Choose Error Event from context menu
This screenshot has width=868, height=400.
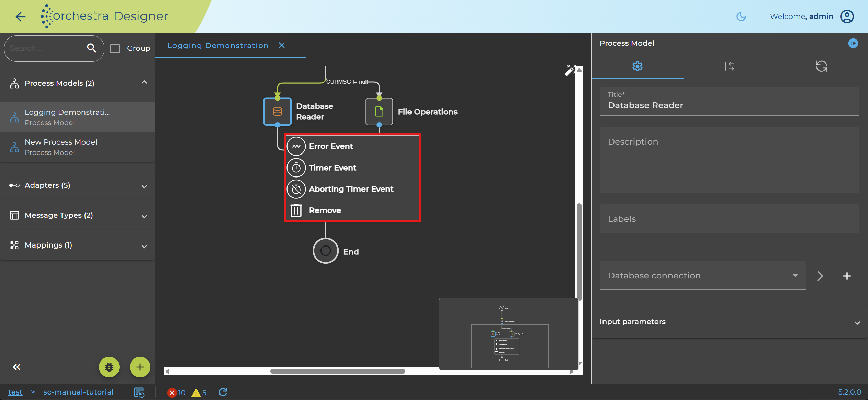tap(353, 146)
